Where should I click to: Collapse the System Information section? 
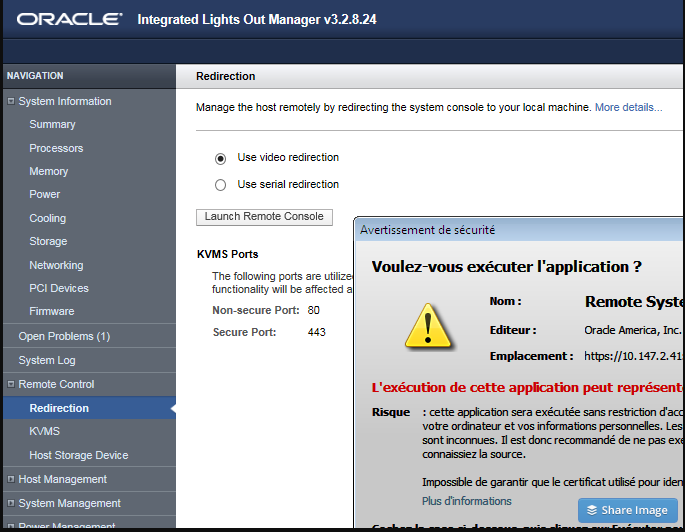11,101
